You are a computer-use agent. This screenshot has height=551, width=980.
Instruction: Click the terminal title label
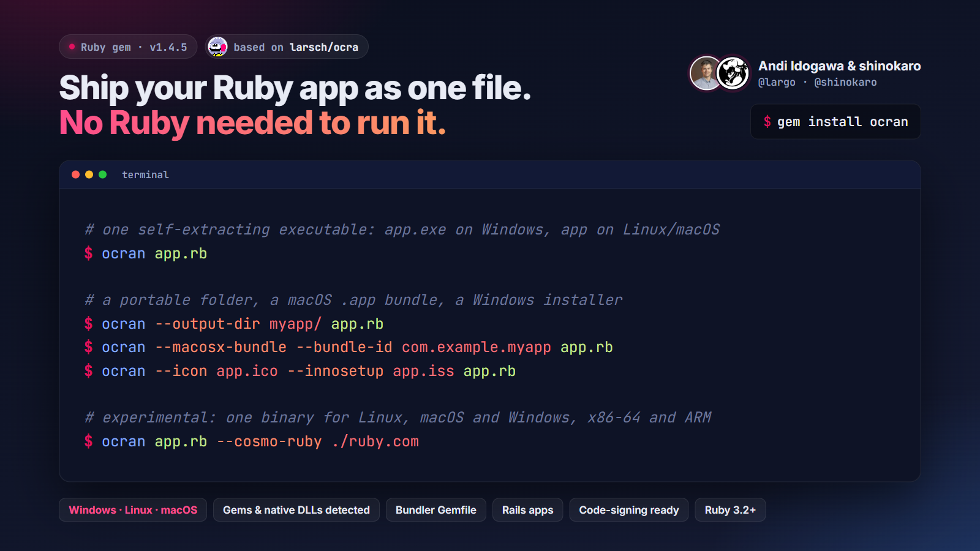click(x=145, y=174)
